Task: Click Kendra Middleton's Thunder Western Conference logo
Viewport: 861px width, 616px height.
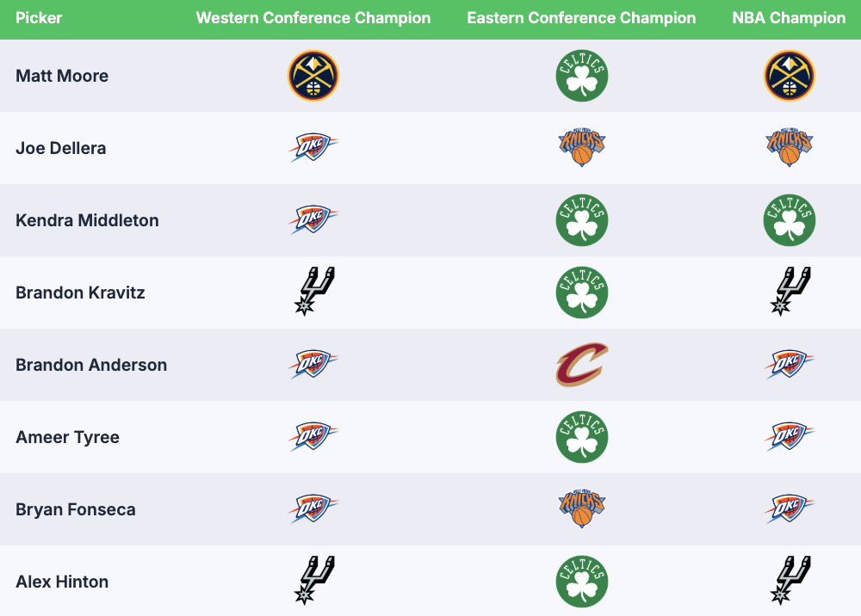Action: 313,220
